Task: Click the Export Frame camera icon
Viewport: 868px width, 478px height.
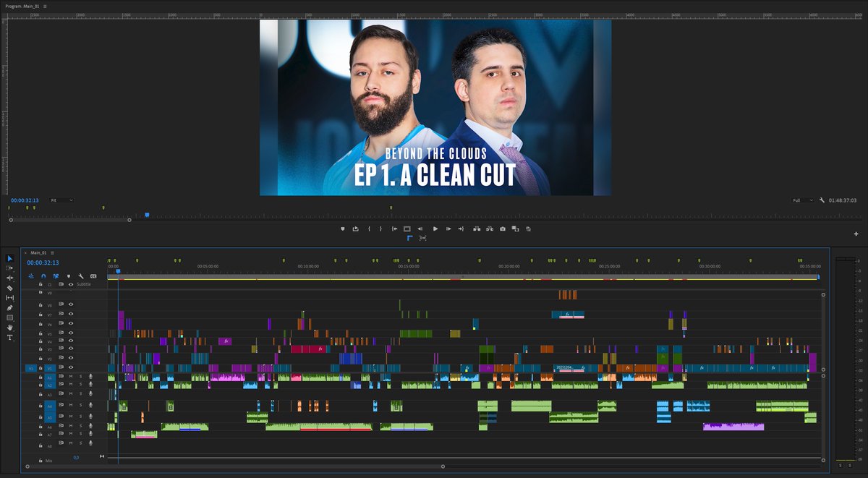Action: [503, 229]
